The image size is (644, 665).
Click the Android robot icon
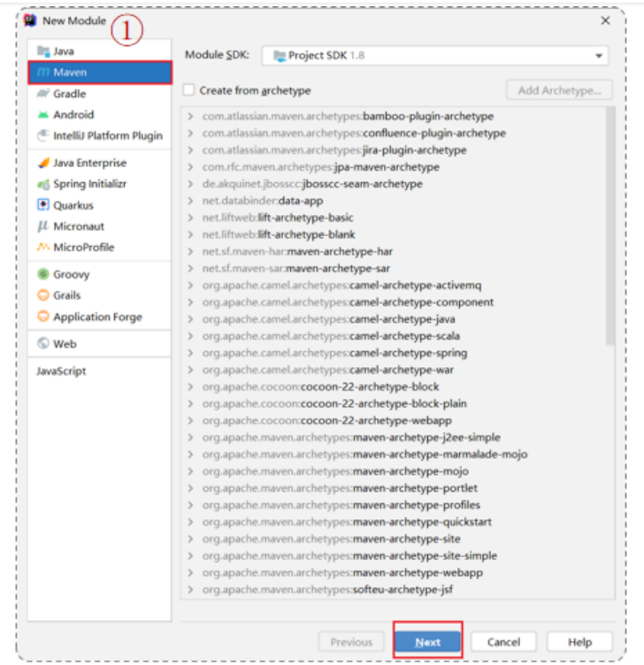tap(43, 114)
